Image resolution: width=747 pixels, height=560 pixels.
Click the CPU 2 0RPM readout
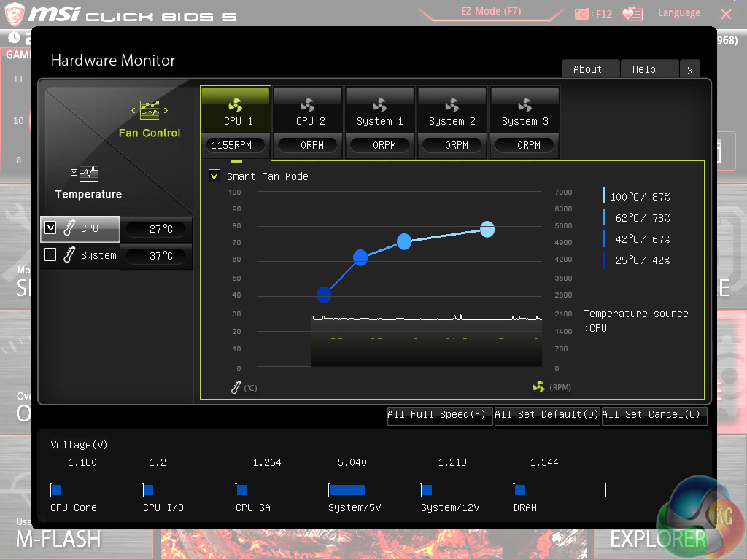[308, 145]
